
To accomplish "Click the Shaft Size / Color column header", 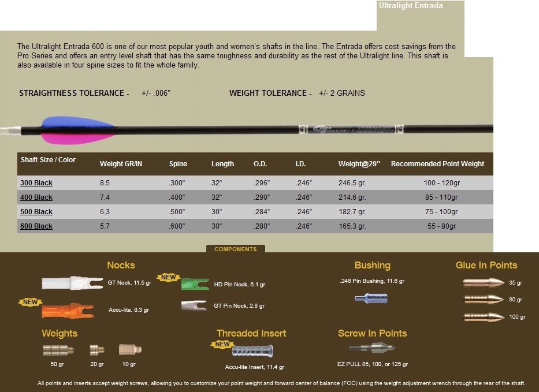I will point(48,160).
